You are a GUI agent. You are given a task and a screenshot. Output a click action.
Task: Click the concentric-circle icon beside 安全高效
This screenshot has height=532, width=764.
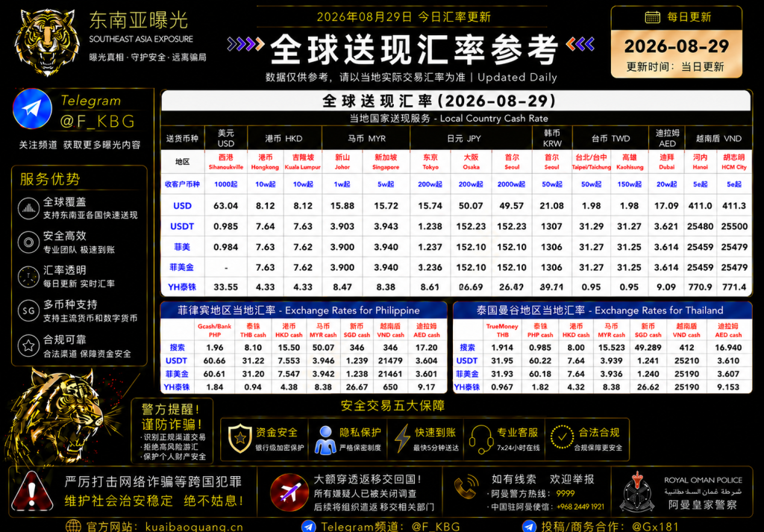coord(28,242)
